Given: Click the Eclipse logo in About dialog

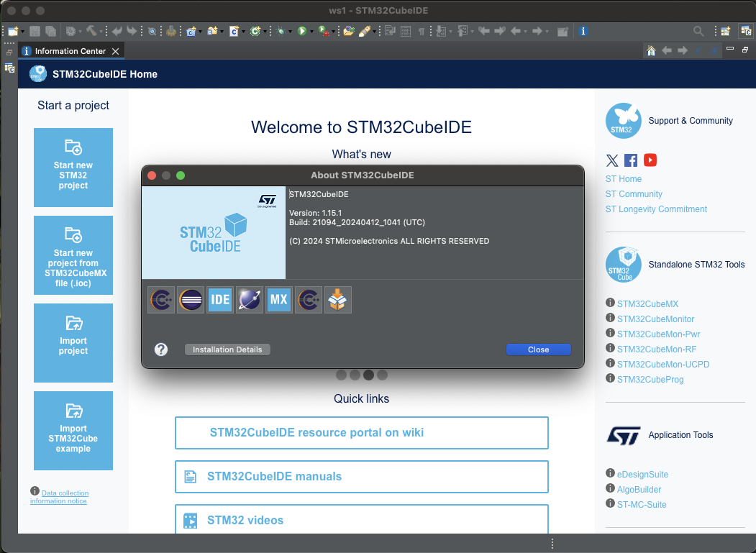Looking at the screenshot, I should coord(191,300).
